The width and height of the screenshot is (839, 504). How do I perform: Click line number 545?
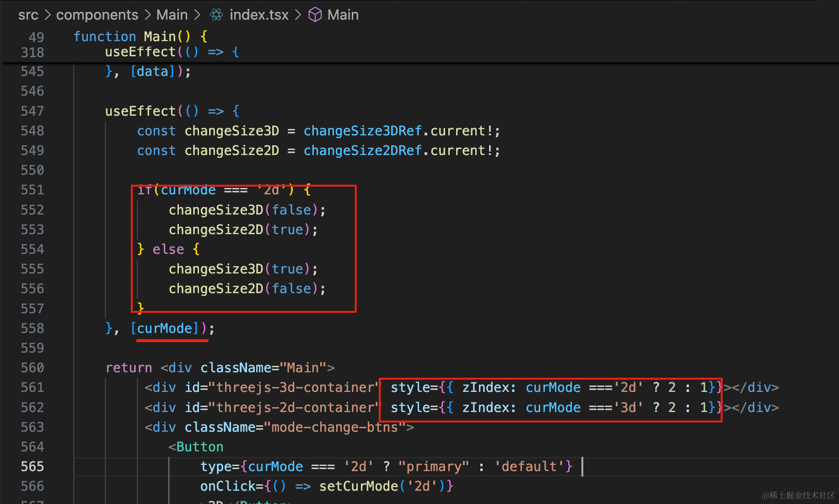(x=32, y=71)
